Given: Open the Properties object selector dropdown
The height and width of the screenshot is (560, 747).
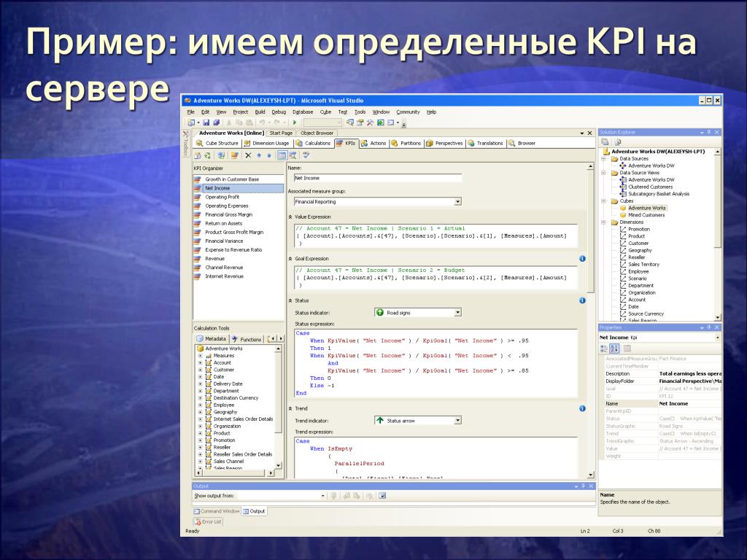Looking at the screenshot, I should [x=718, y=337].
